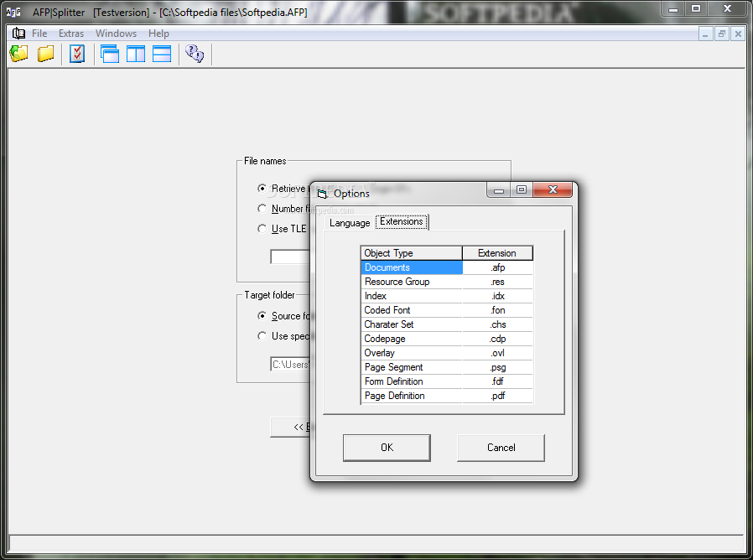Screen dimensions: 753x560
Task: Click the .fdf extension cell
Action: click(x=498, y=381)
